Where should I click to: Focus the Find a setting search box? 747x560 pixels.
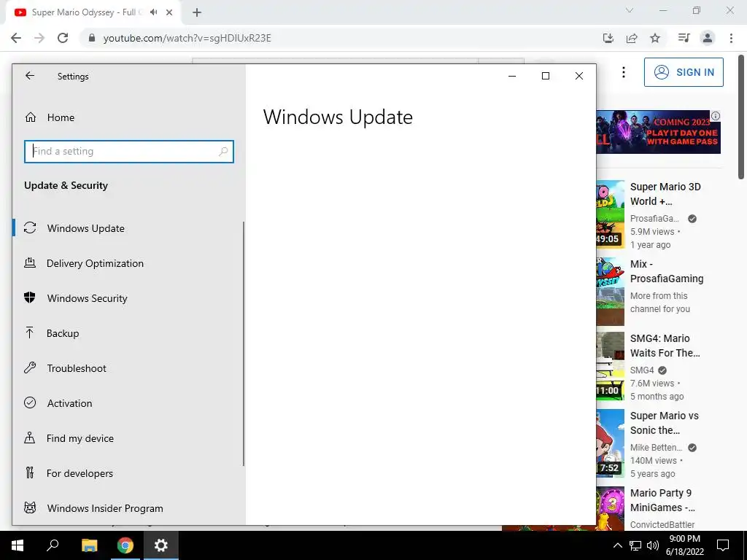click(128, 152)
